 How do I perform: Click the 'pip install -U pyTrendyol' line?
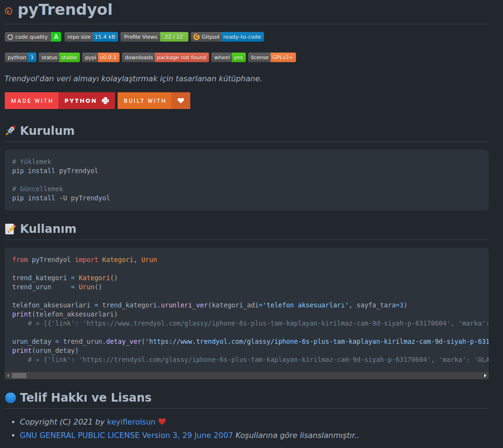tap(61, 198)
